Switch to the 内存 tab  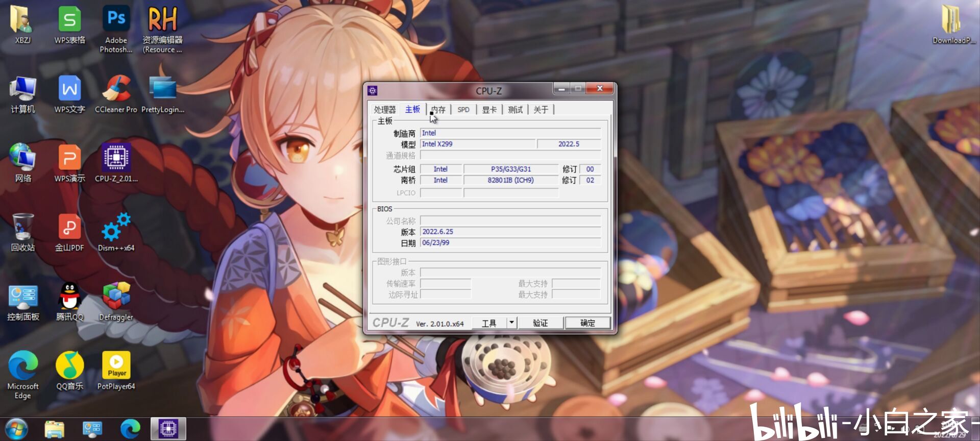coord(438,110)
